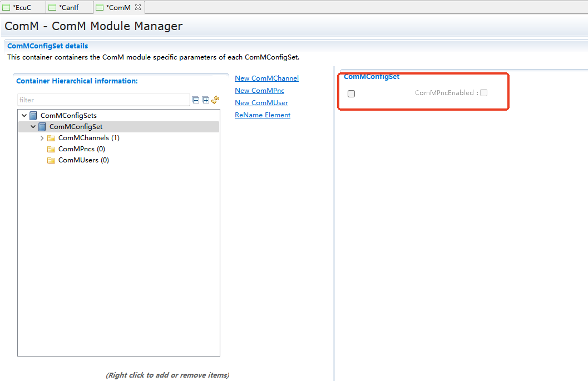Viewport: 588px width, 381px height.
Task: Click the New ComMPnc link
Action: pos(259,91)
